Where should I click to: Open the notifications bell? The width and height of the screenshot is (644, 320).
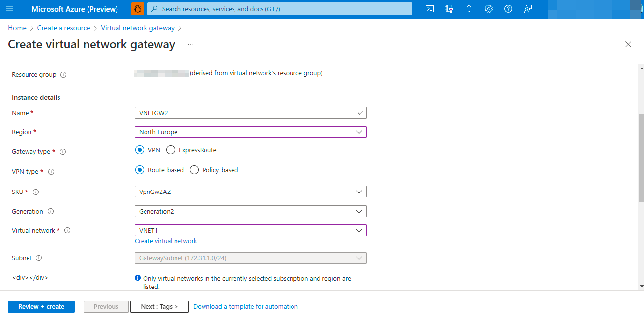(x=469, y=9)
